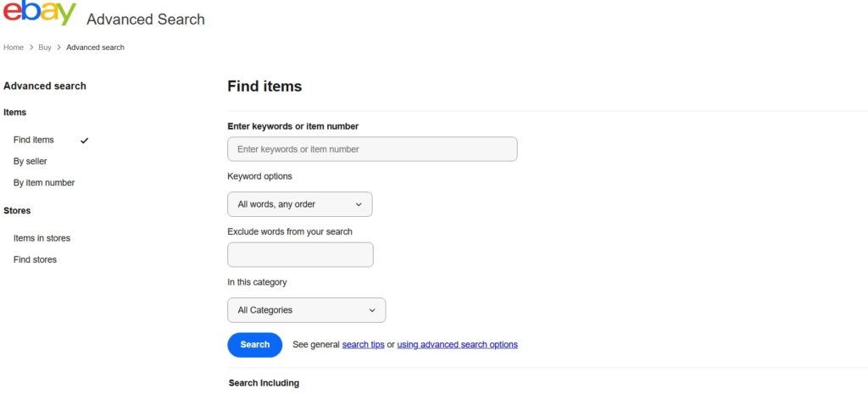The image size is (868, 394).
Task: Click the checkmark beside Find items
Action: pyautogui.click(x=84, y=141)
